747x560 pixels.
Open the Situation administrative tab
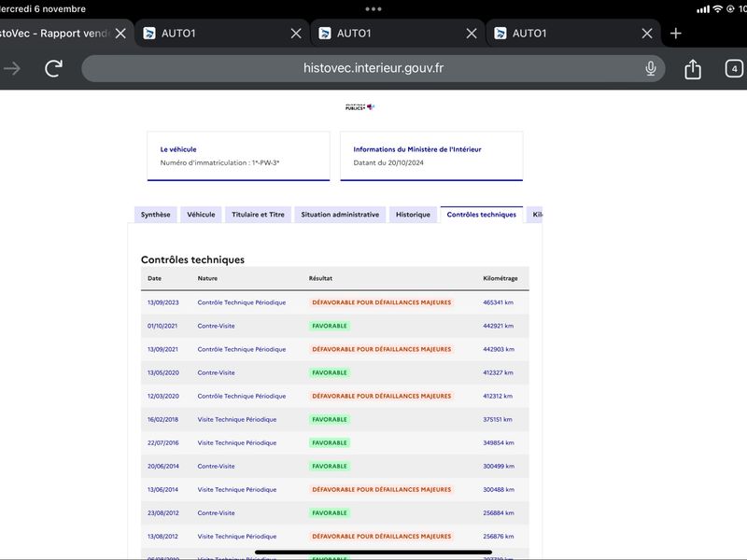pyautogui.click(x=340, y=215)
